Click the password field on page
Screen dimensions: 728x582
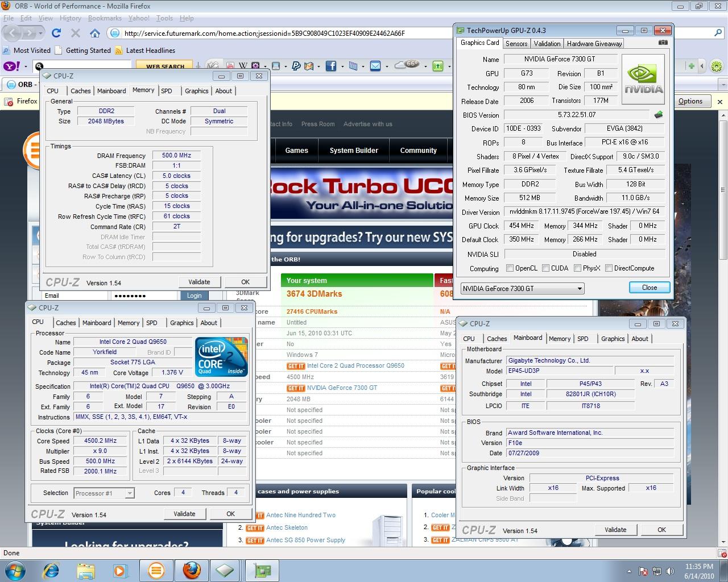[144, 296]
